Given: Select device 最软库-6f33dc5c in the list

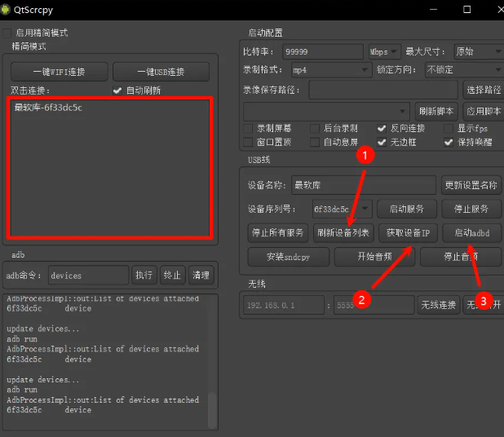Looking at the screenshot, I should (48, 108).
